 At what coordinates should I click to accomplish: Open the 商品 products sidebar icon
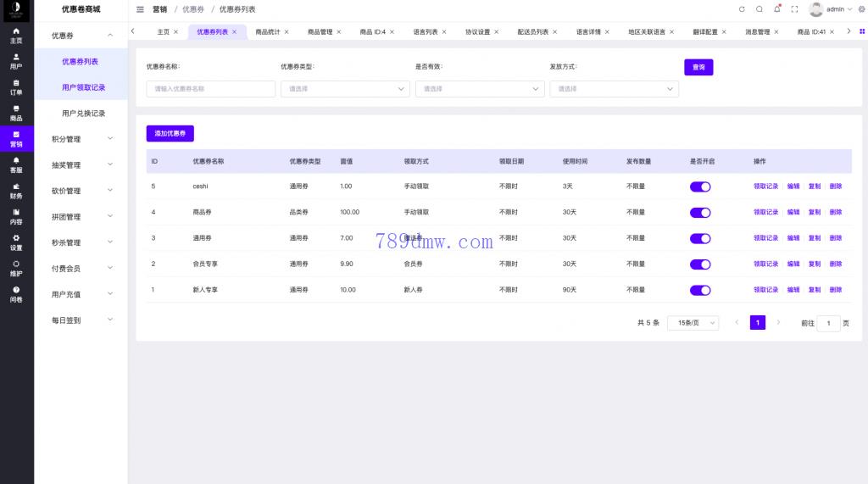tap(16, 113)
